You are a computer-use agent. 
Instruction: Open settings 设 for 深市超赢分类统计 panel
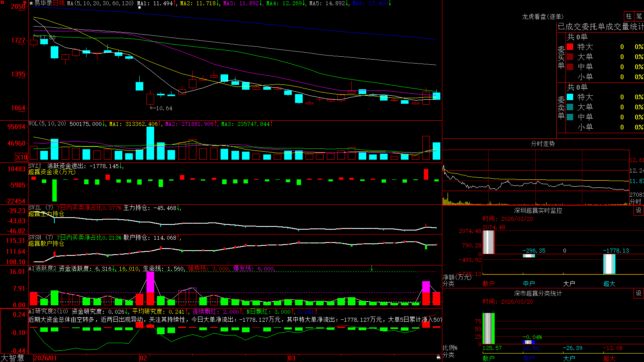click(639, 293)
